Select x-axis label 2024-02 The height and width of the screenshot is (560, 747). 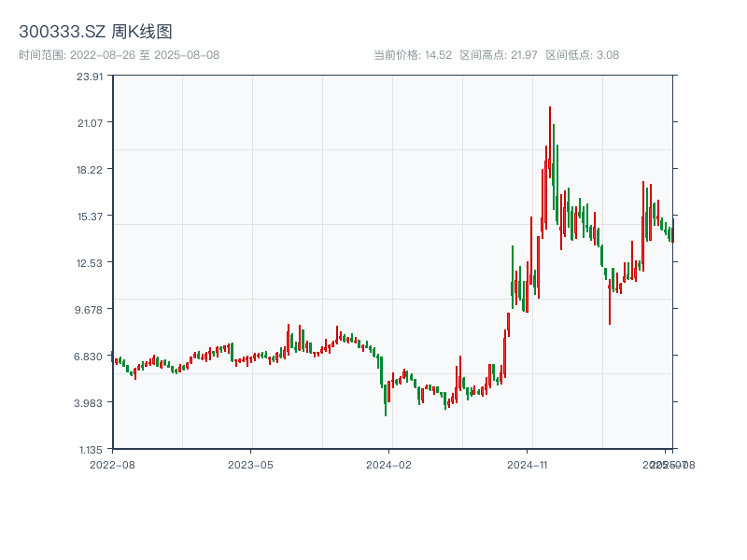coord(388,465)
